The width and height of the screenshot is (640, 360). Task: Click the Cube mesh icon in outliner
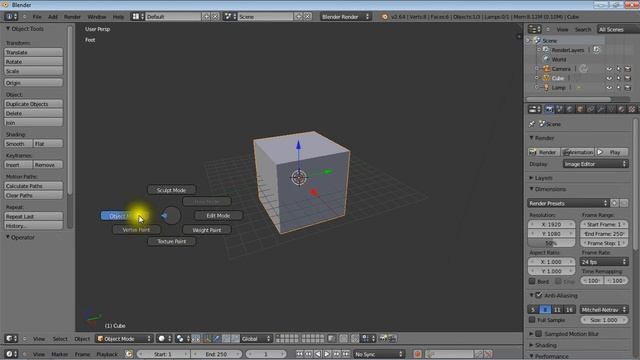click(x=547, y=78)
